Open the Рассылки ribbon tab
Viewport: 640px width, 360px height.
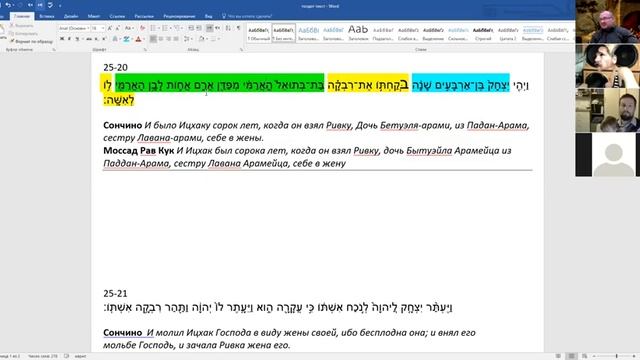click(144, 16)
